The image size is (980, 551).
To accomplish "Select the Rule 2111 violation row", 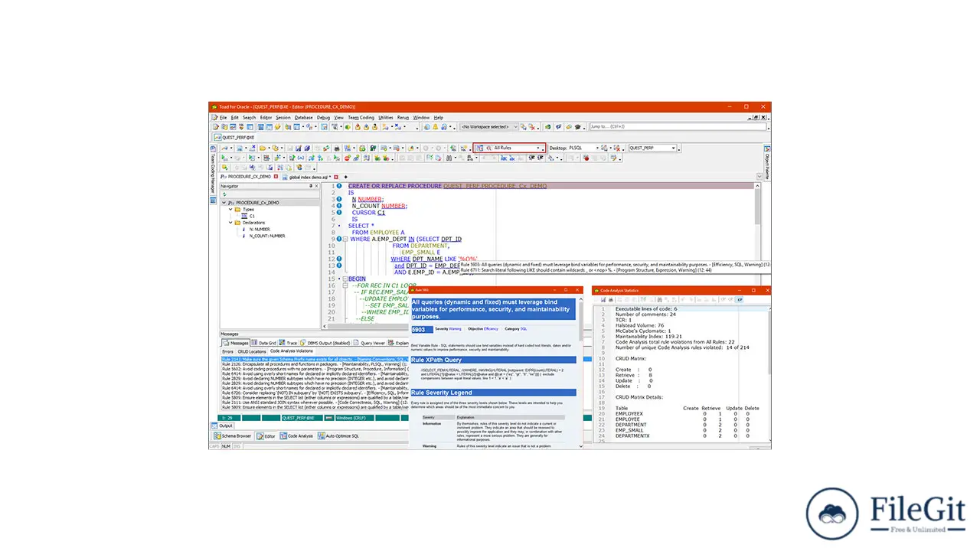I will pos(314,403).
